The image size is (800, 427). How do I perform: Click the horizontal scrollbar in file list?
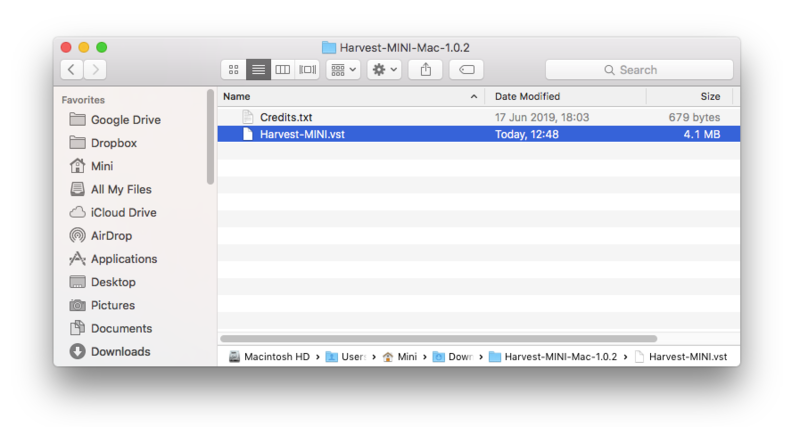click(x=439, y=339)
